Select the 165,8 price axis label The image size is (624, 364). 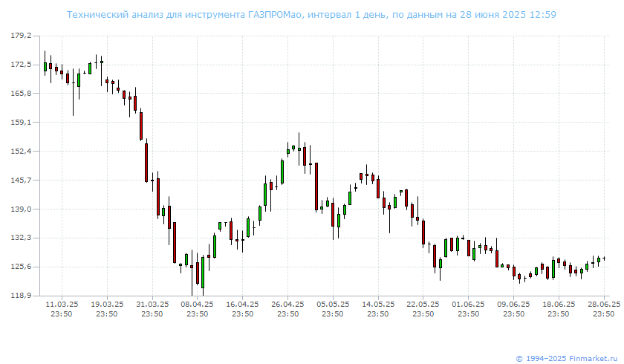[x=21, y=93]
